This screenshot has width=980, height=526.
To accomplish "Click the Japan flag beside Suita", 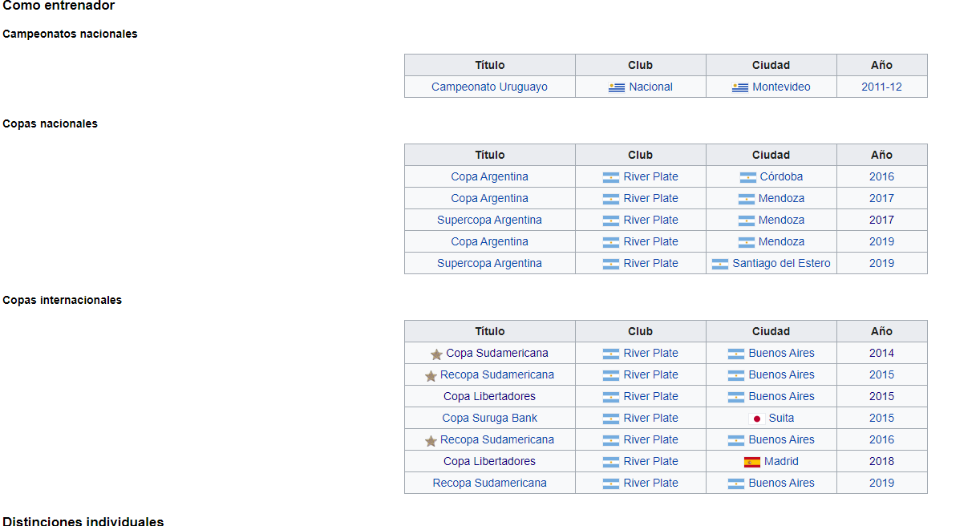I will coord(756,419).
